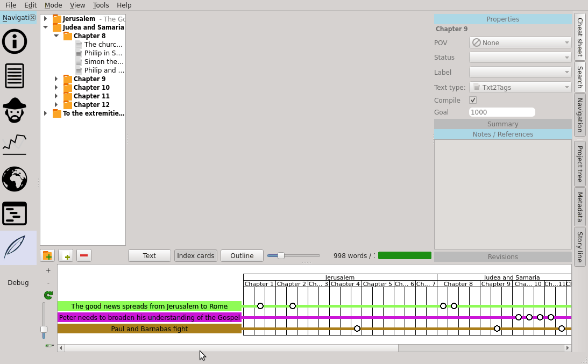
Task: Click the green refresh storyline icon
Action: (48, 295)
